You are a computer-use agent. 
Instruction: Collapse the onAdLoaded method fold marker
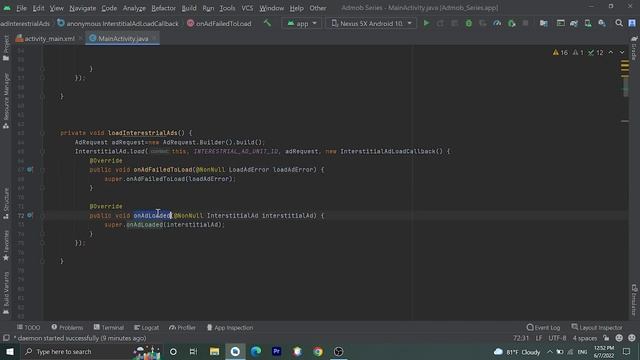42,216
